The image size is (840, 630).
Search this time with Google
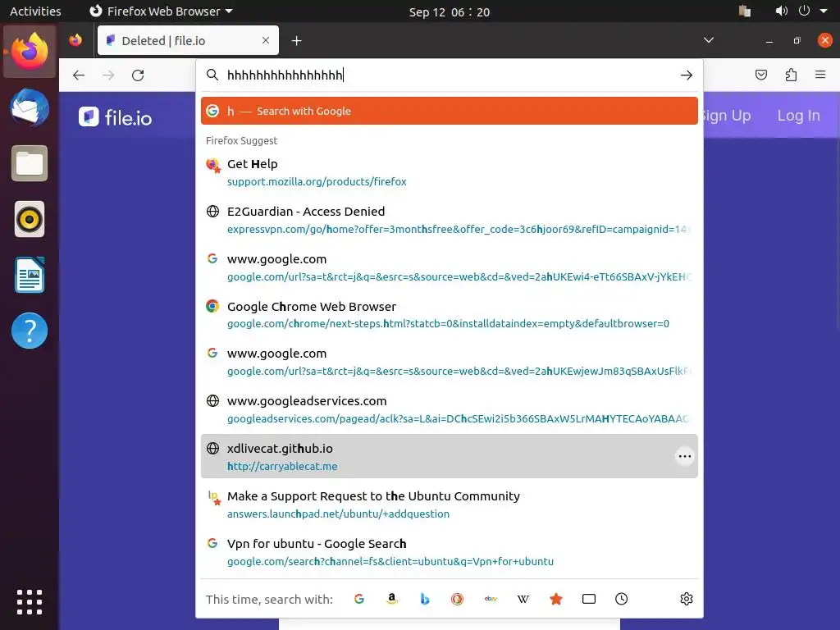pos(359,599)
